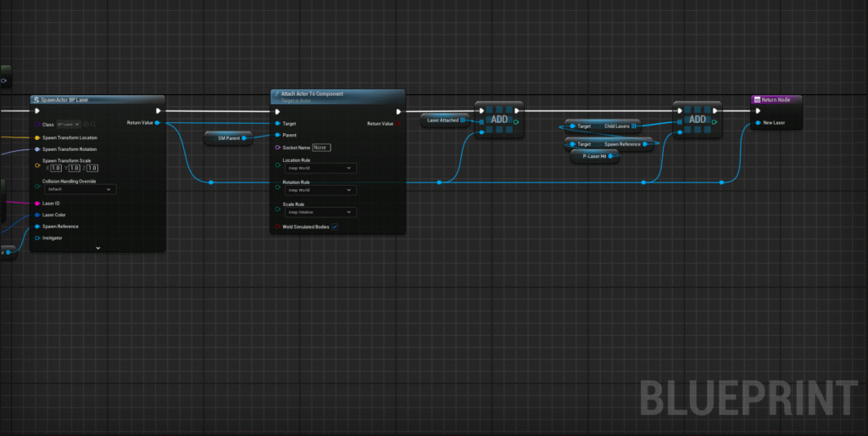Image resolution: width=868 pixels, height=436 pixels.
Task: Open the Location Rule Keep World dropdown
Action: (320, 168)
